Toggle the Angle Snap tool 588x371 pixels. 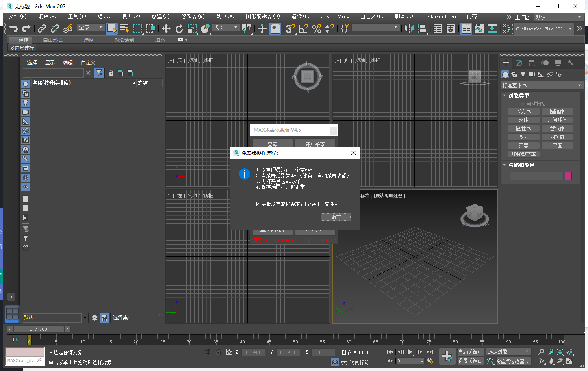point(303,28)
